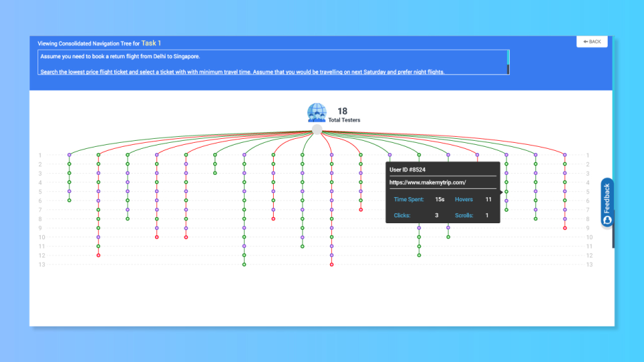The width and height of the screenshot is (644, 362).
Task: Select the green end node on level 13
Action: pyautogui.click(x=244, y=264)
